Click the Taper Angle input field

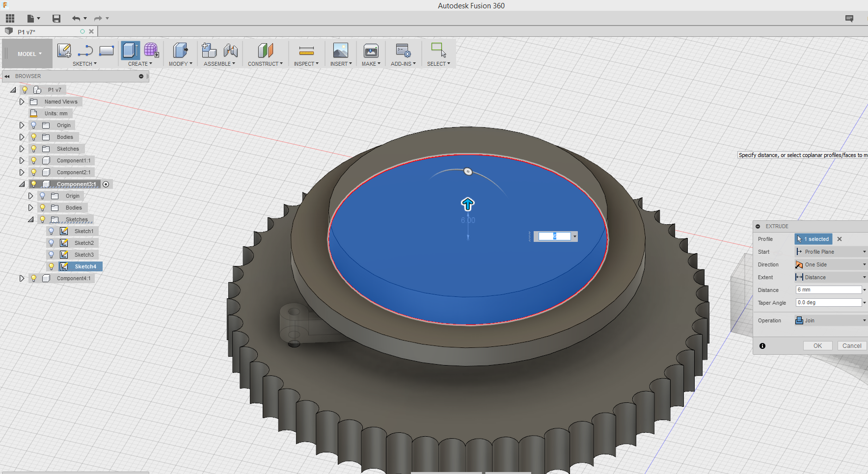[x=829, y=303]
